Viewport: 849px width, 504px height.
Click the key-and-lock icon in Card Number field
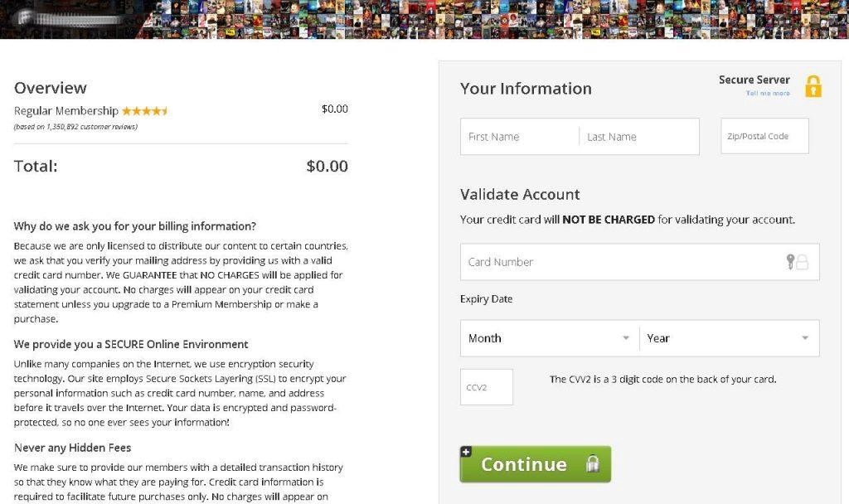797,262
